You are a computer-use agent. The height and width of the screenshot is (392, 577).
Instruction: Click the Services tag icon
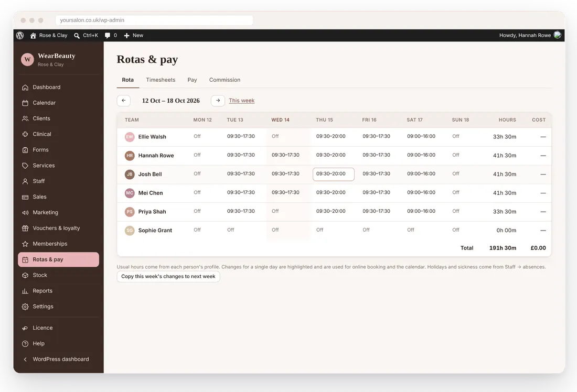(x=25, y=166)
